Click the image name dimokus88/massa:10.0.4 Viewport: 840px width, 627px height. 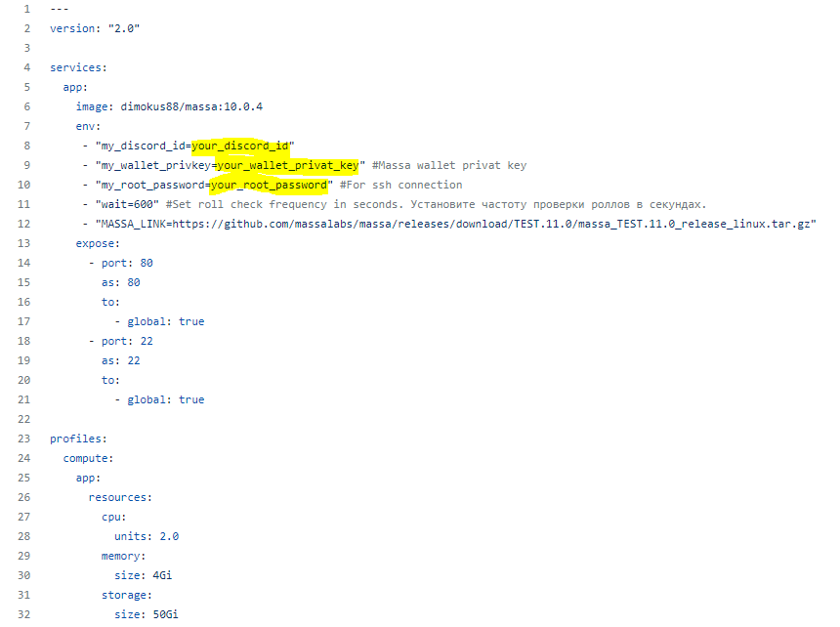point(191,106)
